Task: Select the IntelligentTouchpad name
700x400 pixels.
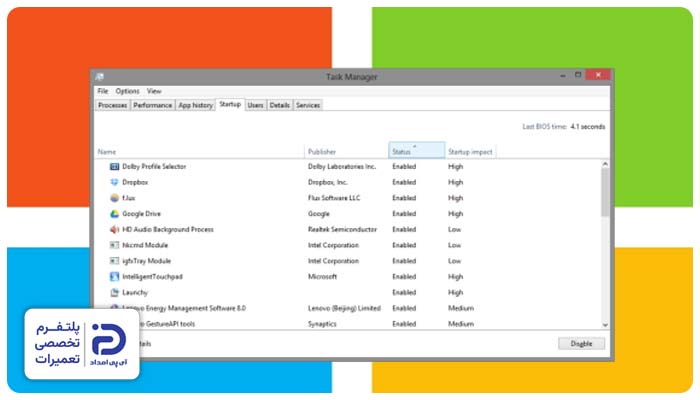Action: (x=152, y=277)
